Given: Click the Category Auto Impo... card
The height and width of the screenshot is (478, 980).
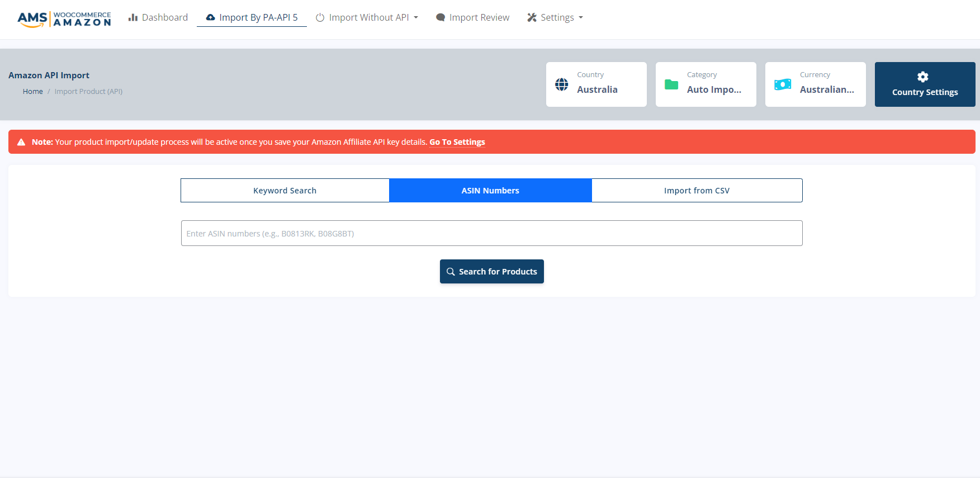Looking at the screenshot, I should tap(706, 84).
